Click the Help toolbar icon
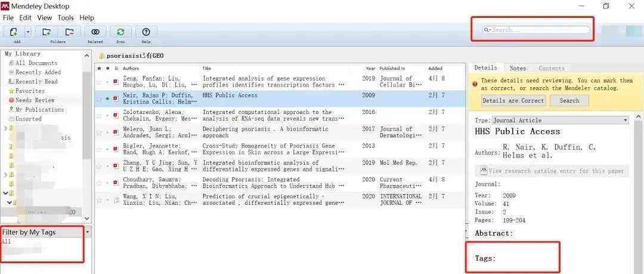Screen dimensions: 644x274 (146, 32)
